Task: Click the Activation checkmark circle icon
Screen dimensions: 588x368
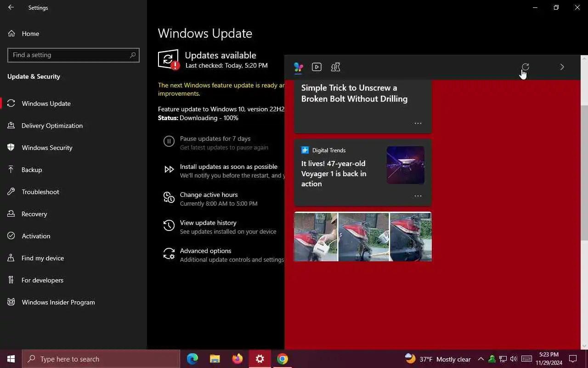Action: (x=11, y=236)
